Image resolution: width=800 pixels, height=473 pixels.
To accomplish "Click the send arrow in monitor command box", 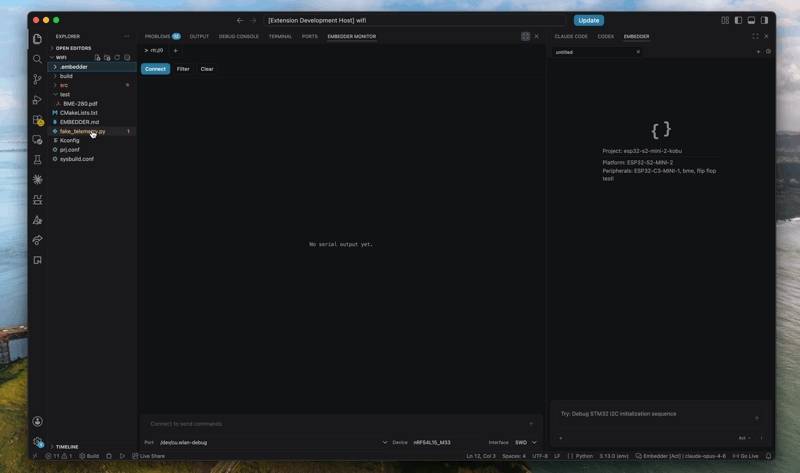I will tap(531, 424).
